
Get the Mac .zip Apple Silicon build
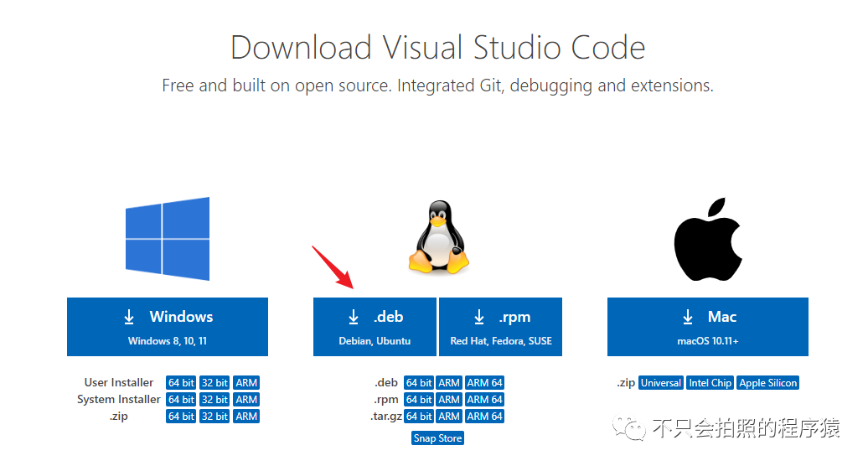coord(767,382)
